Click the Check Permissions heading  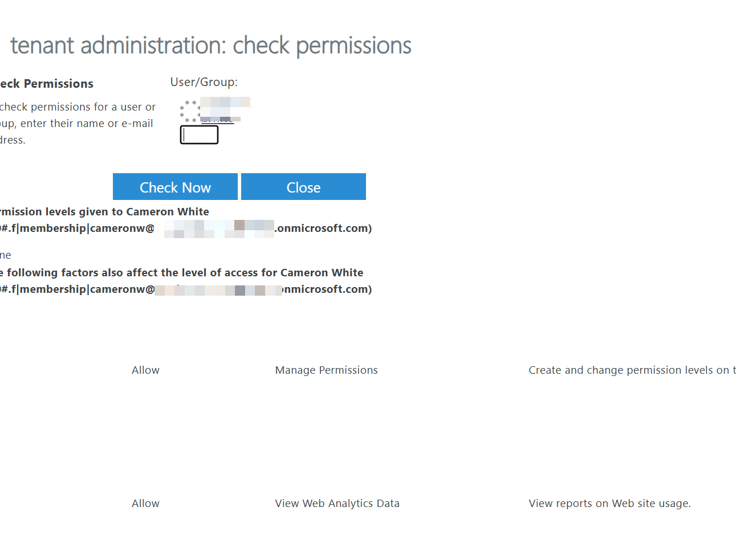pos(47,83)
